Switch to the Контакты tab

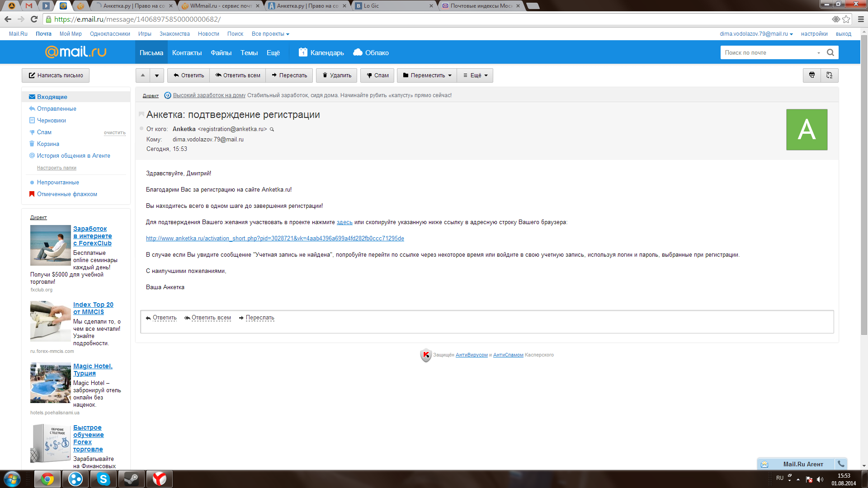point(187,52)
